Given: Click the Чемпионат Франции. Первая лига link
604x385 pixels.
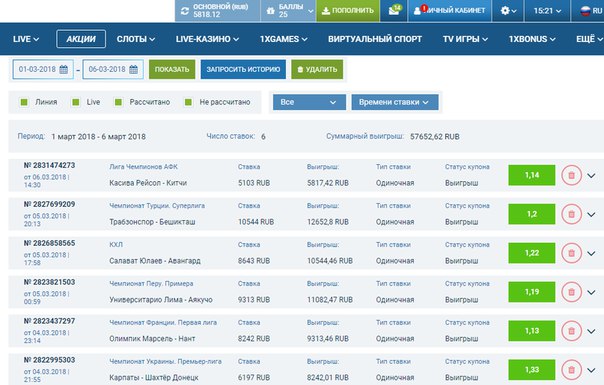Looking at the screenshot, I should click(x=163, y=323).
